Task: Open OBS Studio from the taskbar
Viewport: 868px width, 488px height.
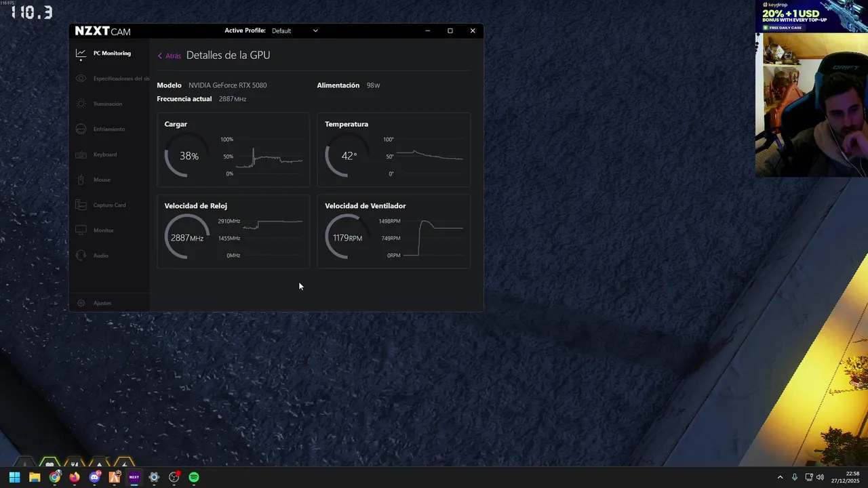Action: coord(174,477)
